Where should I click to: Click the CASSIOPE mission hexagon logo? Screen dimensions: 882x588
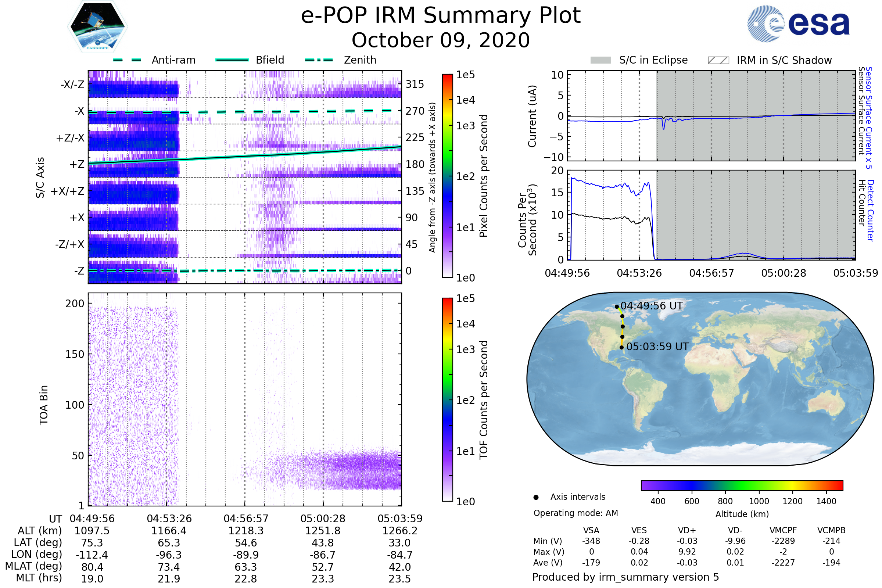(x=97, y=27)
